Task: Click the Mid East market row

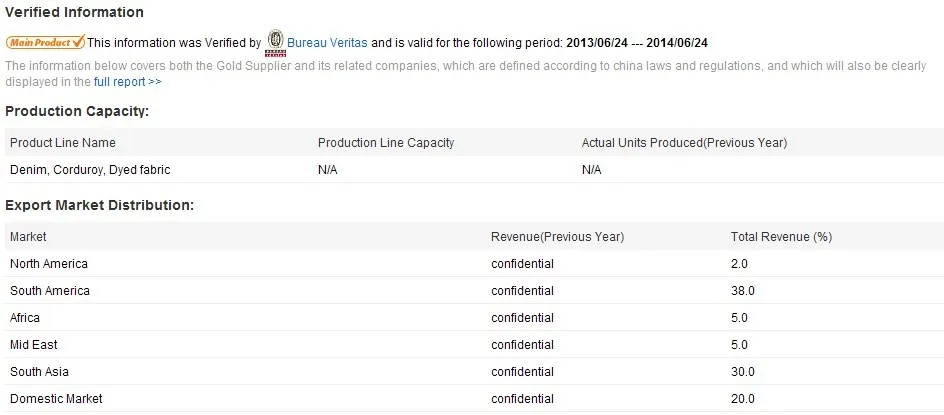Action: coord(34,345)
